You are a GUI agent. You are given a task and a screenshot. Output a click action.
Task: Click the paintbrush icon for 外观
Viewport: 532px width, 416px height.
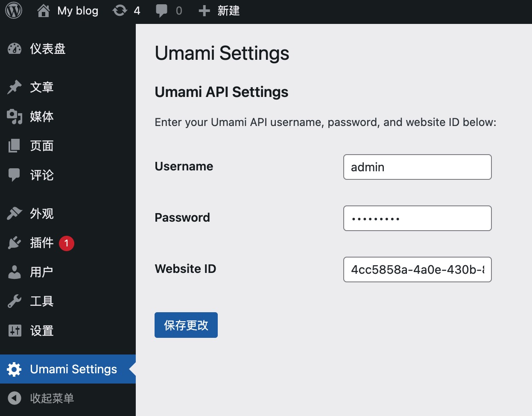(x=15, y=213)
